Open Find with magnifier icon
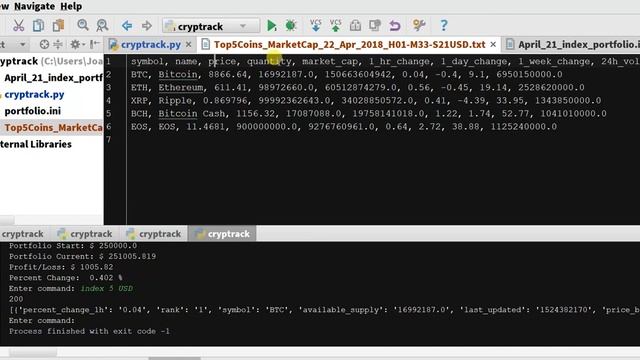The image size is (640, 360). coord(83,25)
